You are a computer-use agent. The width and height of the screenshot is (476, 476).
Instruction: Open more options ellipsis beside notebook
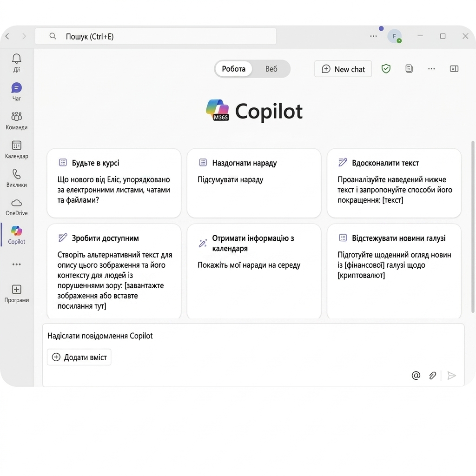[431, 69]
